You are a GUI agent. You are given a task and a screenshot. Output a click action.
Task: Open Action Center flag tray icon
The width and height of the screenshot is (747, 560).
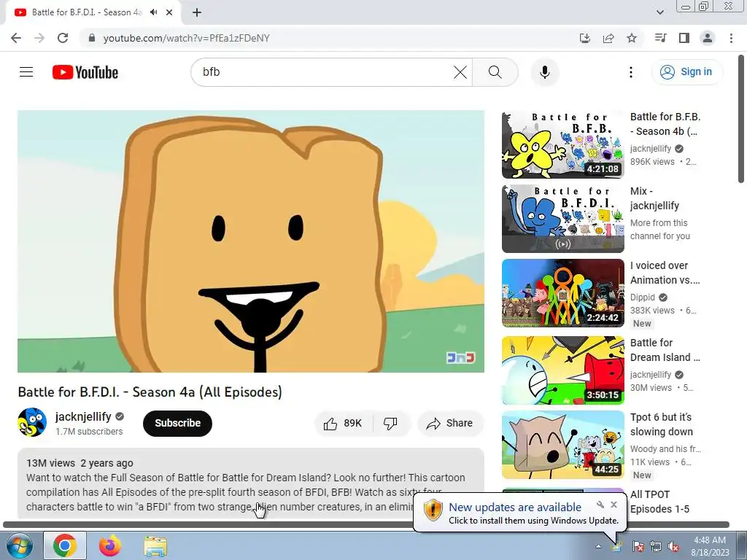(638, 546)
